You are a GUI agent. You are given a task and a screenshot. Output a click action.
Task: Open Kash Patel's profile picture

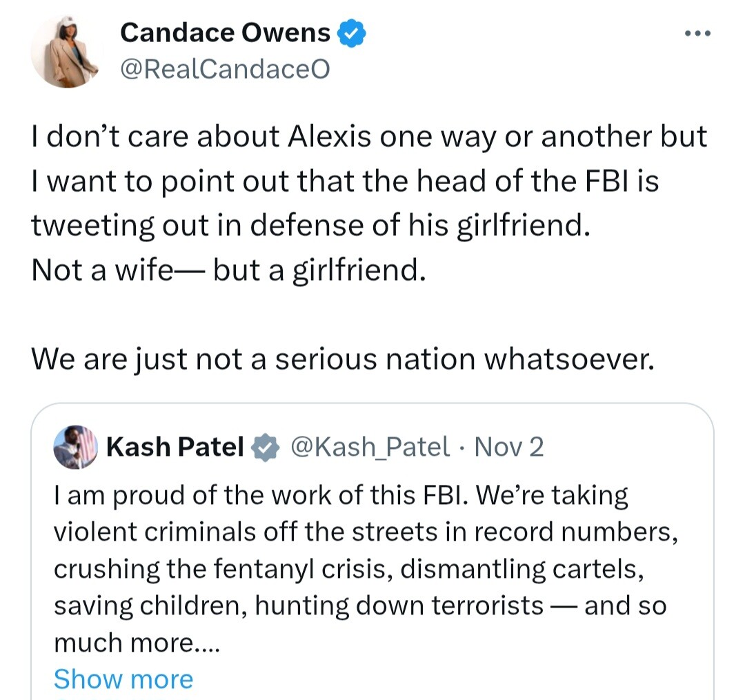76,448
